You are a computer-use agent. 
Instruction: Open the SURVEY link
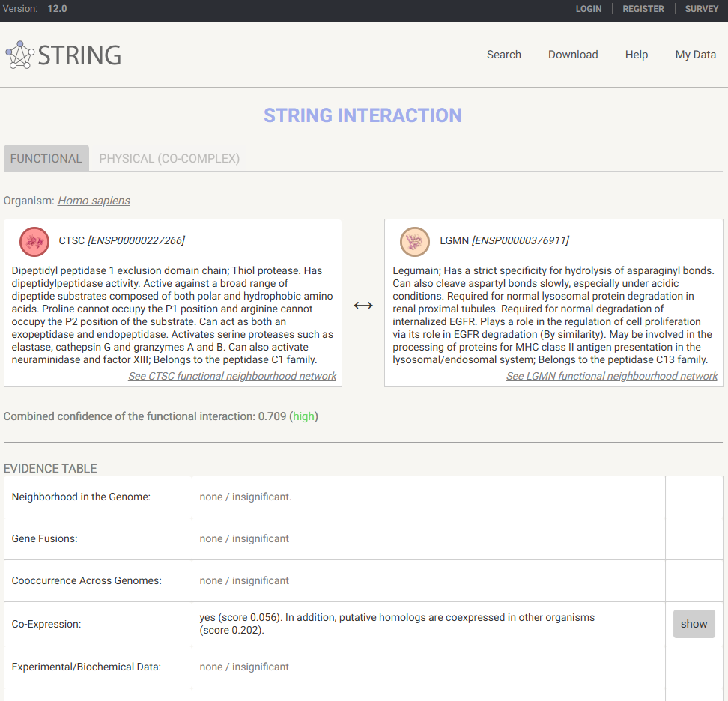tap(702, 9)
